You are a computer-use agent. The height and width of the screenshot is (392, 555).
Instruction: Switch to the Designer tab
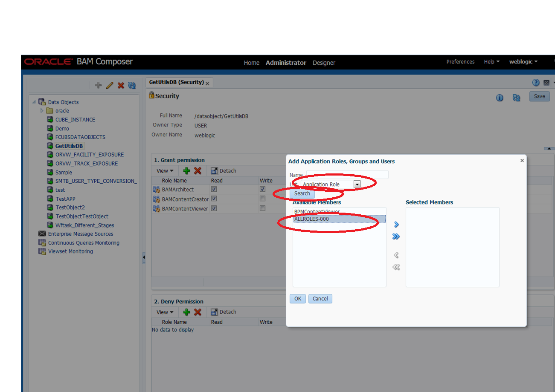click(324, 63)
